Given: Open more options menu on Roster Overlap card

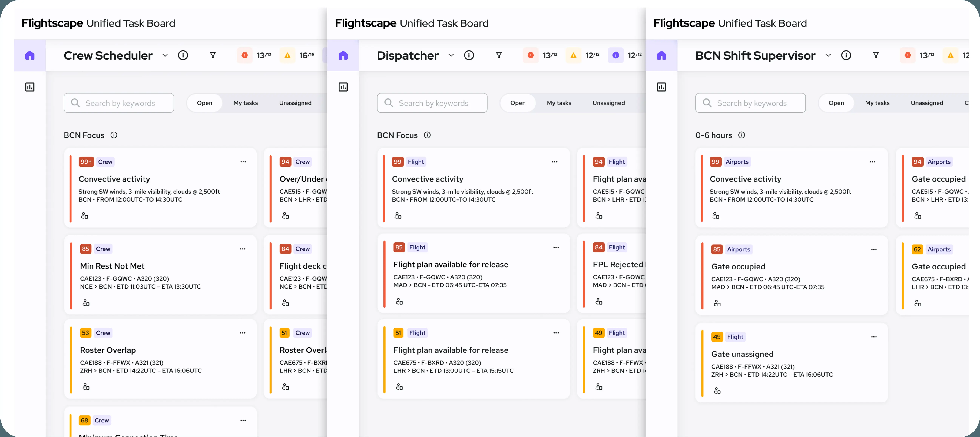Looking at the screenshot, I should click(243, 333).
